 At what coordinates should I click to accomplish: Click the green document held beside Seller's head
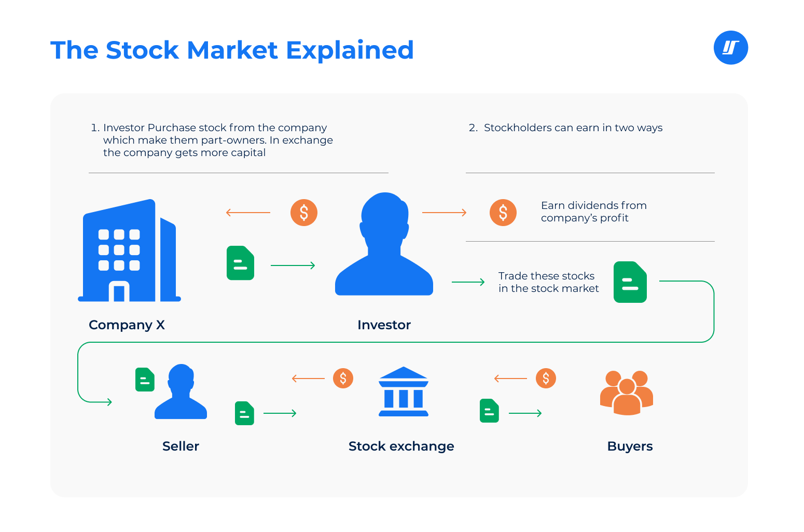145,380
